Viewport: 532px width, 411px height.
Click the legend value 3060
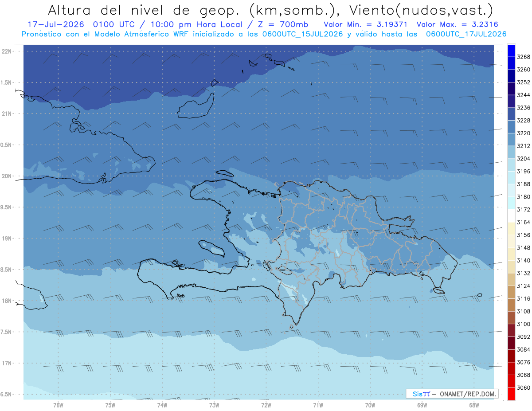click(524, 388)
